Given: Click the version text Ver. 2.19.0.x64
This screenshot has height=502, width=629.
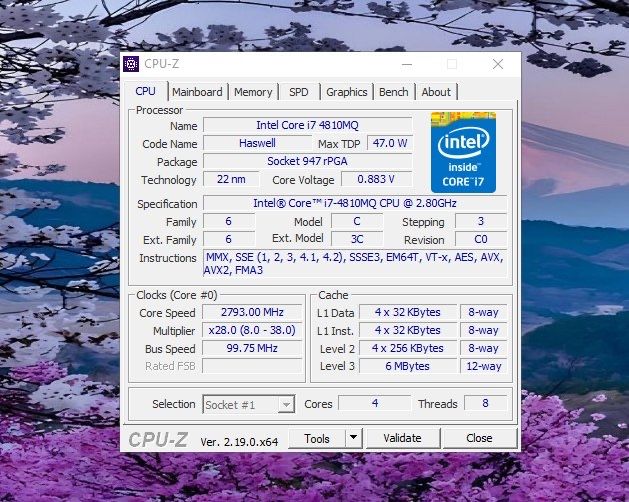Looking at the screenshot, I should click(239, 442).
